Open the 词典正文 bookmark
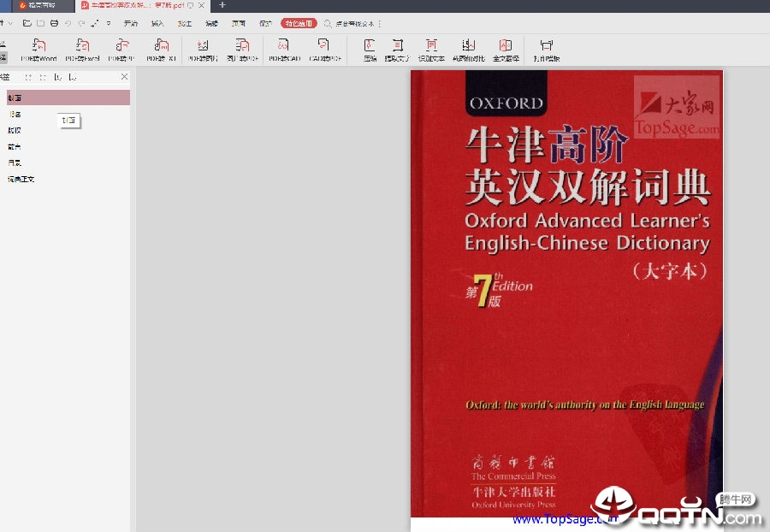The width and height of the screenshot is (770, 532). [21, 179]
